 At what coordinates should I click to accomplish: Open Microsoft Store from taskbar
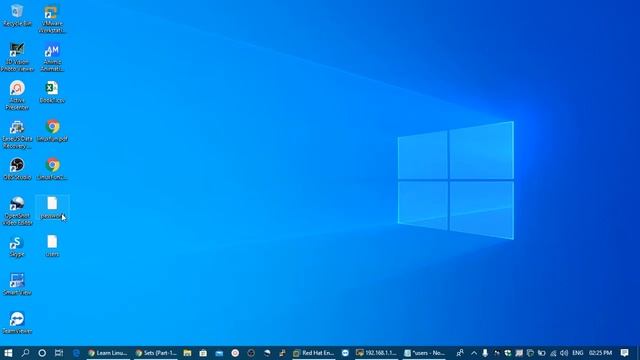(x=203, y=353)
